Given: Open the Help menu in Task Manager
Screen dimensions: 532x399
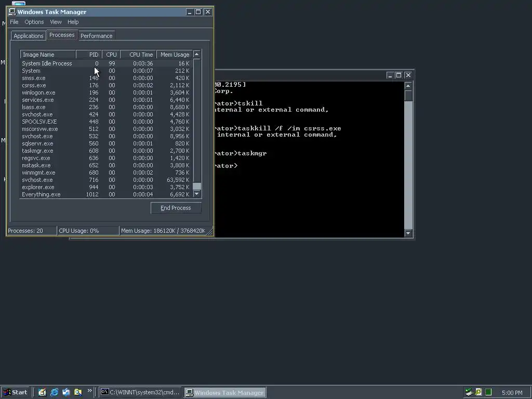Looking at the screenshot, I should 73,22.
